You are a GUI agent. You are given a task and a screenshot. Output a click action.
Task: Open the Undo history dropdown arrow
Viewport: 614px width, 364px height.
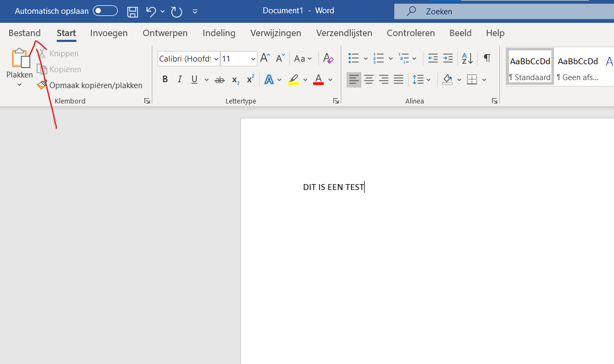162,12
